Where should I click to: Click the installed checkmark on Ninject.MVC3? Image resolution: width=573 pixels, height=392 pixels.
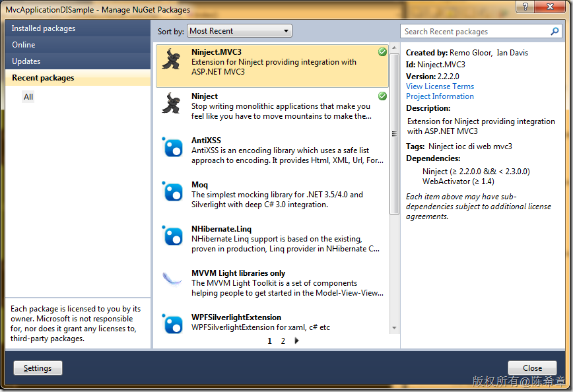(x=382, y=52)
